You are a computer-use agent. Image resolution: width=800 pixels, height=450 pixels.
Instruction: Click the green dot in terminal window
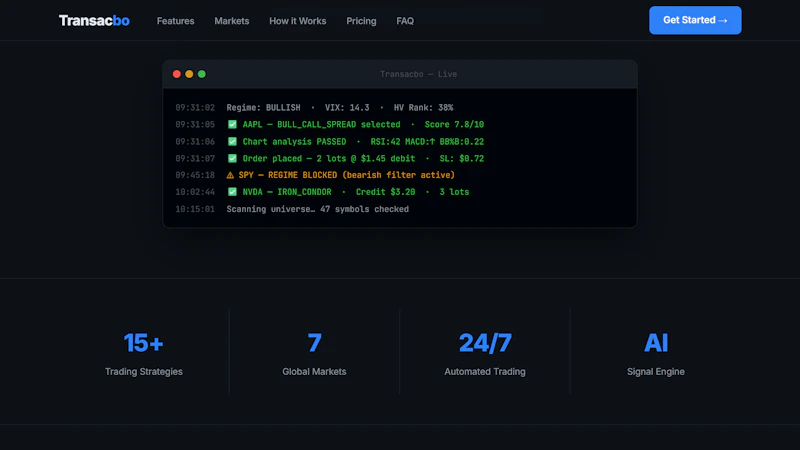pos(202,74)
